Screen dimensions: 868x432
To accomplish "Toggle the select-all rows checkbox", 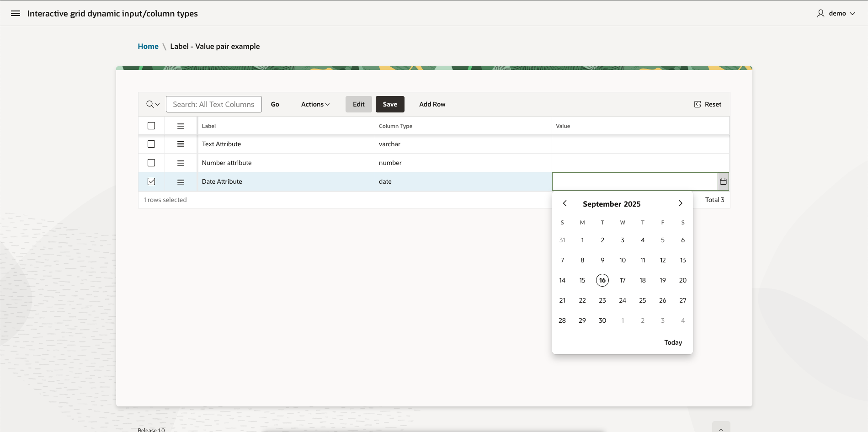I will click(151, 126).
